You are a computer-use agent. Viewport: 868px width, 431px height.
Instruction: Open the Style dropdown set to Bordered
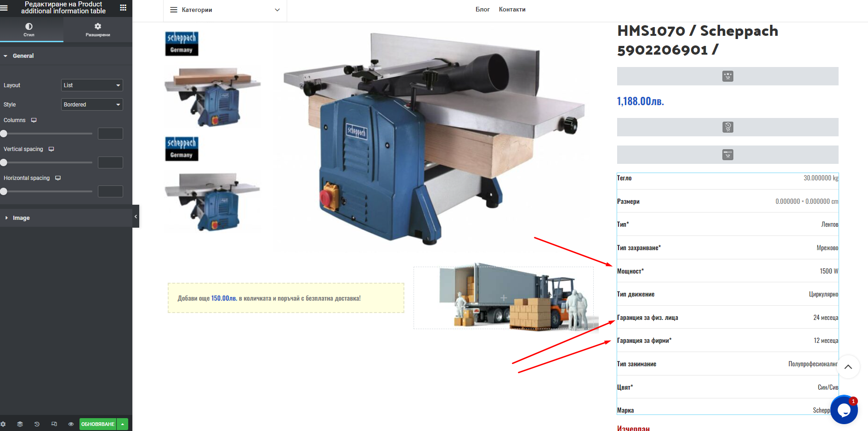click(x=92, y=105)
